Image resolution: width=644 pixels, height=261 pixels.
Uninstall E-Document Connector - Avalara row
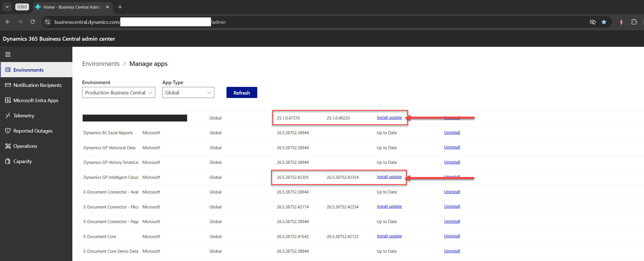[x=452, y=192]
